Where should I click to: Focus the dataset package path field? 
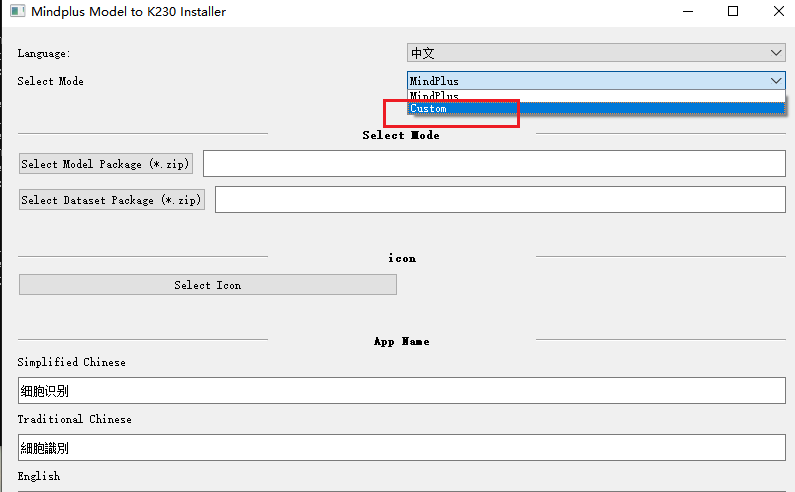tap(500, 200)
